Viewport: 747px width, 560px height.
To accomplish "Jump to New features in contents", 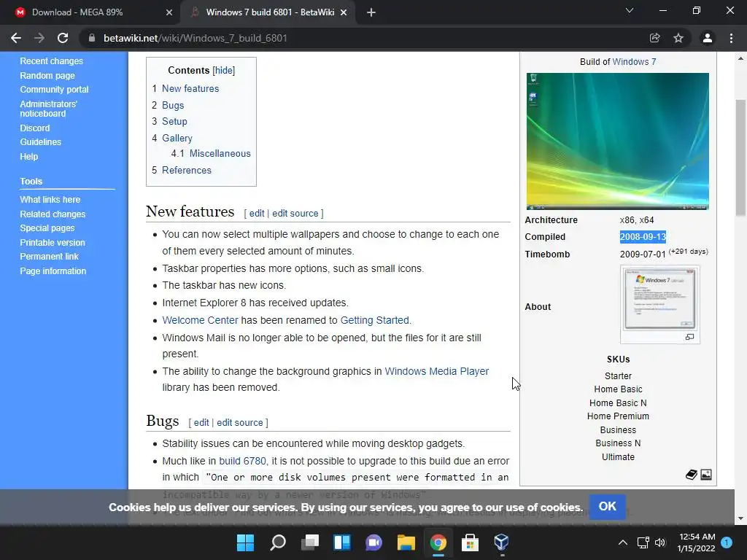I will tap(190, 88).
